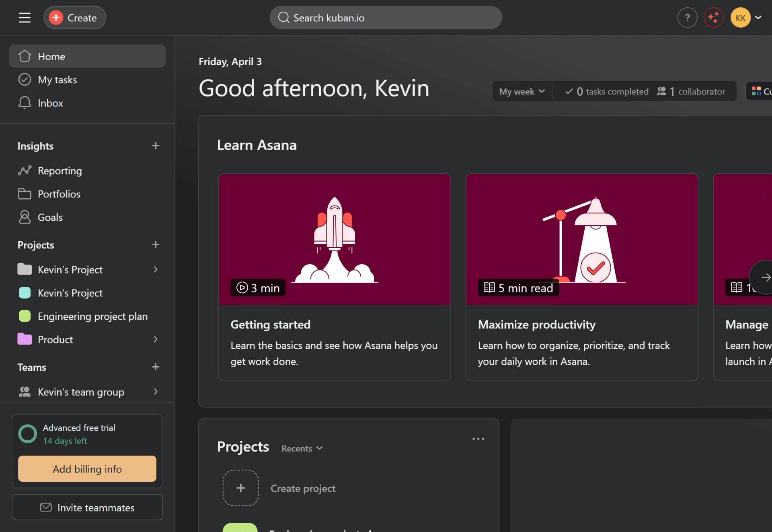Click the grey Kevin's Project folder icon
The image size is (772, 532).
25,269
